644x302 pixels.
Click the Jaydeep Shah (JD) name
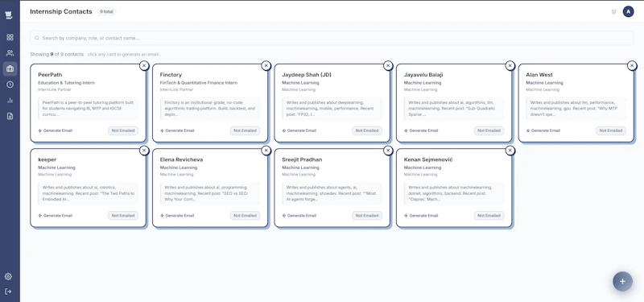[307, 75]
